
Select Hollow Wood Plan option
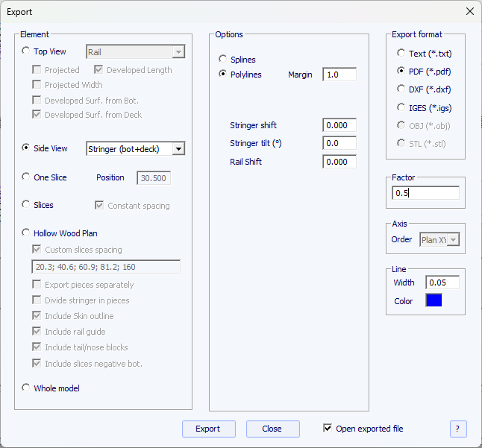27,233
